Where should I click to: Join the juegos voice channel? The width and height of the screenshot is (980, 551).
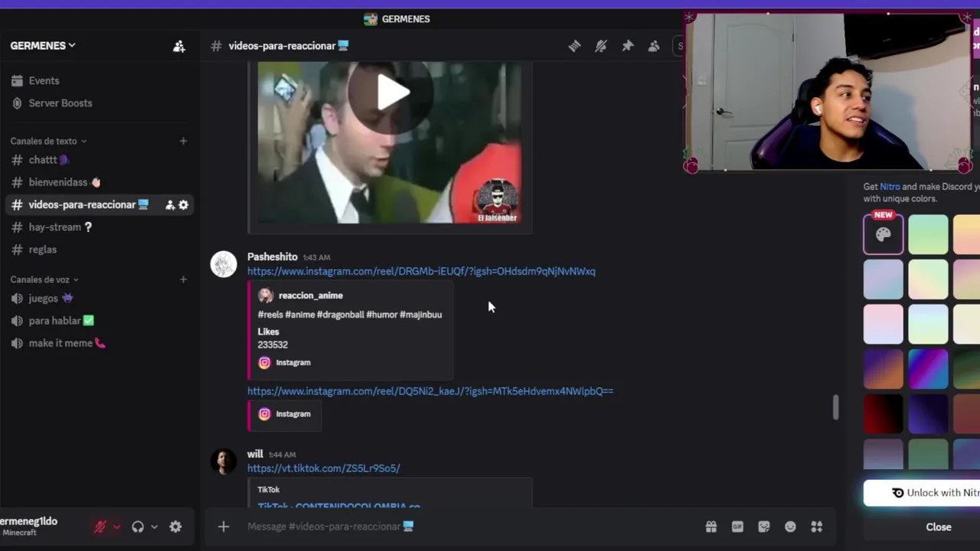(100, 298)
